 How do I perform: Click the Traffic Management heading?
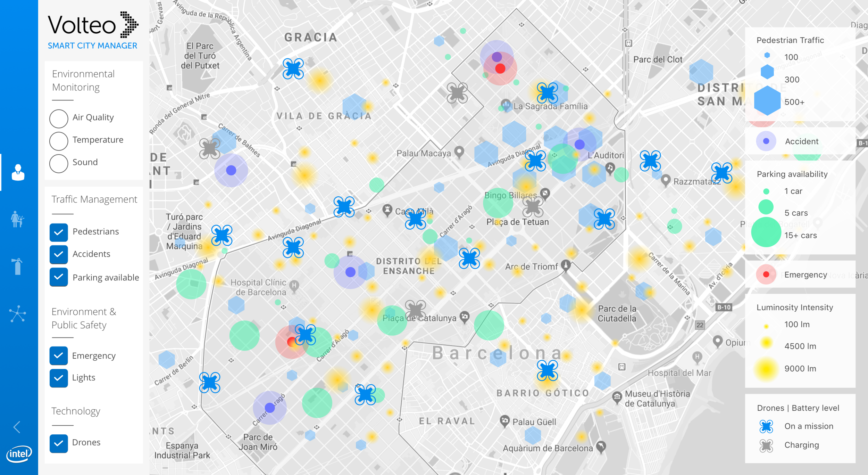coord(94,199)
